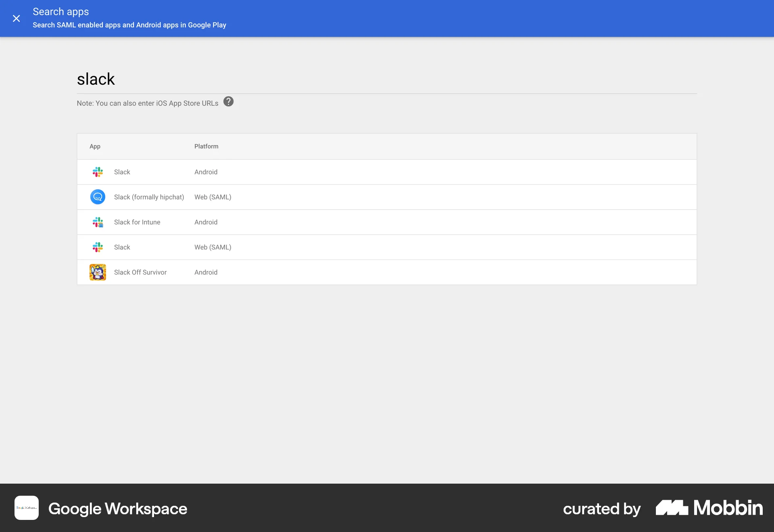Click the Android label for Slack for Intune
Image resolution: width=774 pixels, height=532 pixels.
point(206,222)
